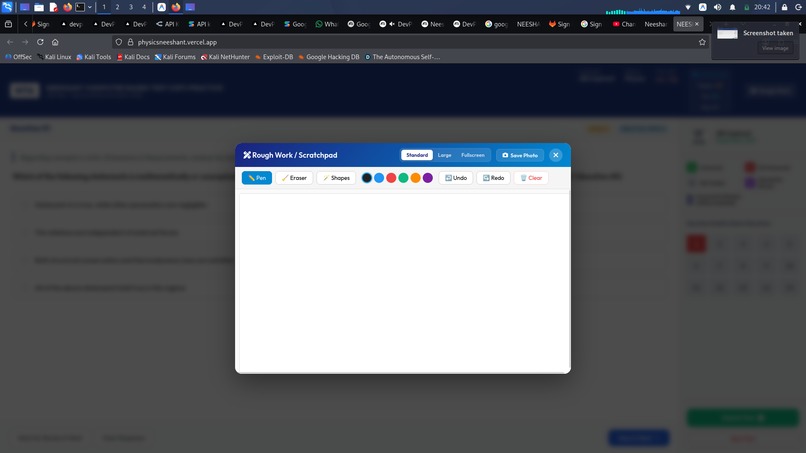Clear the scratchpad canvas
The image size is (806, 453).
point(531,178)
